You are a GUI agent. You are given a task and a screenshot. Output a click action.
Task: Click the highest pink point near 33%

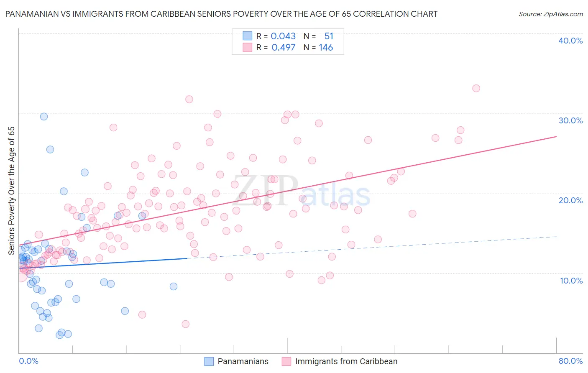pyautogui.click(x=476, y=88)
